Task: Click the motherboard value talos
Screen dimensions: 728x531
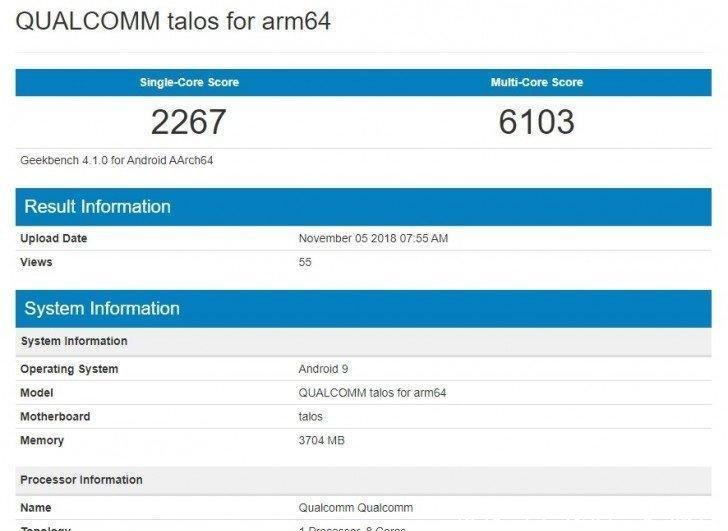Action: coord(311,416)
